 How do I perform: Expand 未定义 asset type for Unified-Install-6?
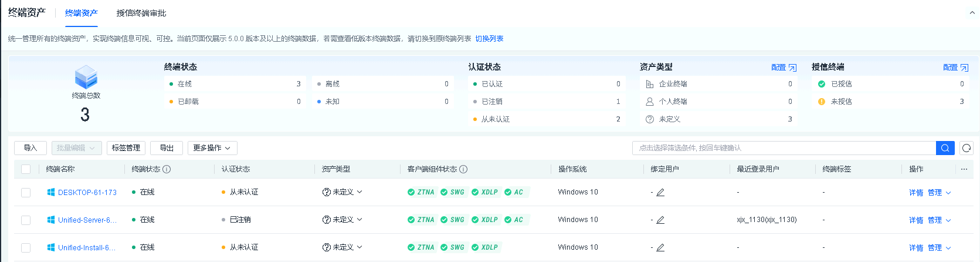[x=343, y=247]
